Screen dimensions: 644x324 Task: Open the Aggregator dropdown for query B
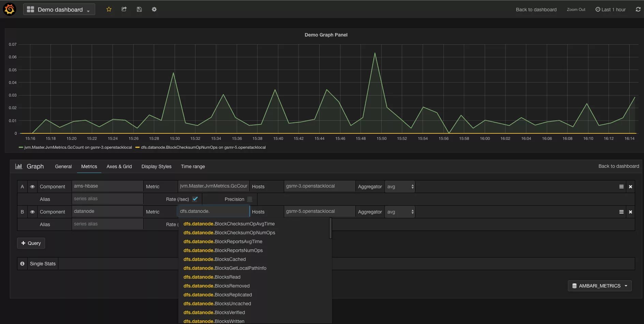pos(400,212)
